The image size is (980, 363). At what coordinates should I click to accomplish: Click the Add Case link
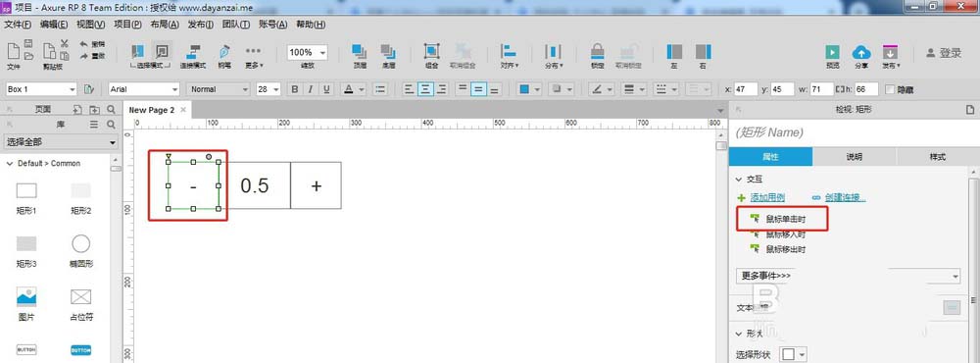[767, 198]
